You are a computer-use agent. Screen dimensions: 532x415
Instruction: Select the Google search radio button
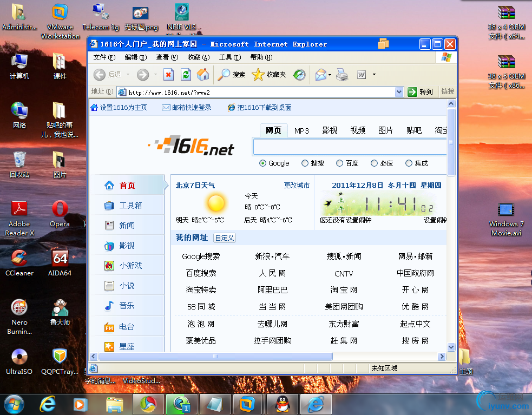point(263,163)
